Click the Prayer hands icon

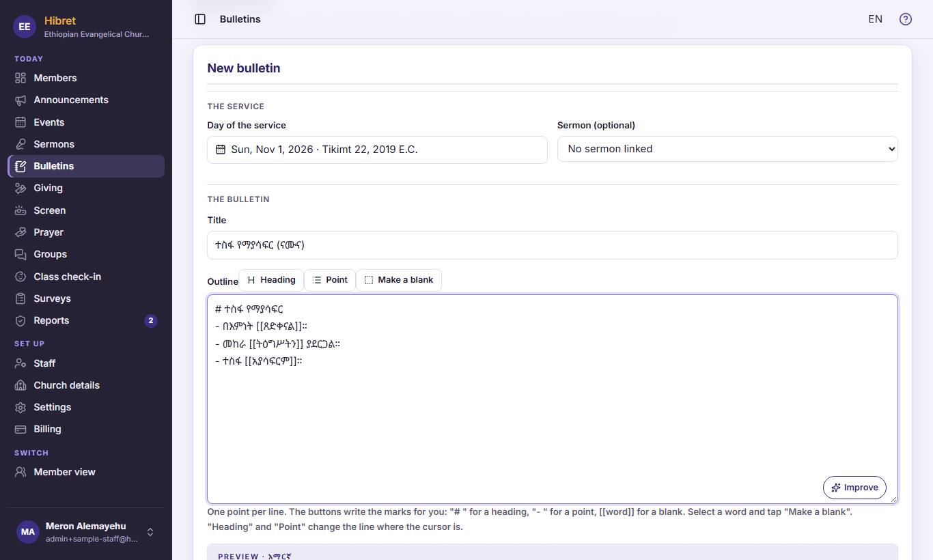pyautogui.click(x=20, y=232)
